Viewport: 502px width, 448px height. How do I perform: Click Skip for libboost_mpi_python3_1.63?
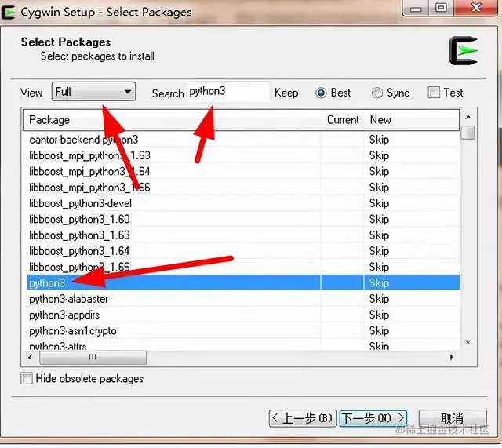(x=379, y=155)
